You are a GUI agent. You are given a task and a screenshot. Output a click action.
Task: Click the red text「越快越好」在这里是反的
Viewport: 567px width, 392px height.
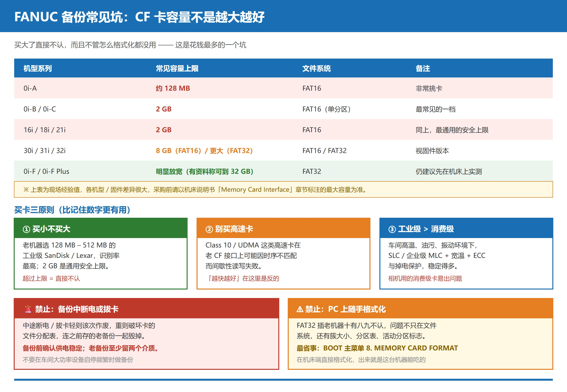point(242,278)
